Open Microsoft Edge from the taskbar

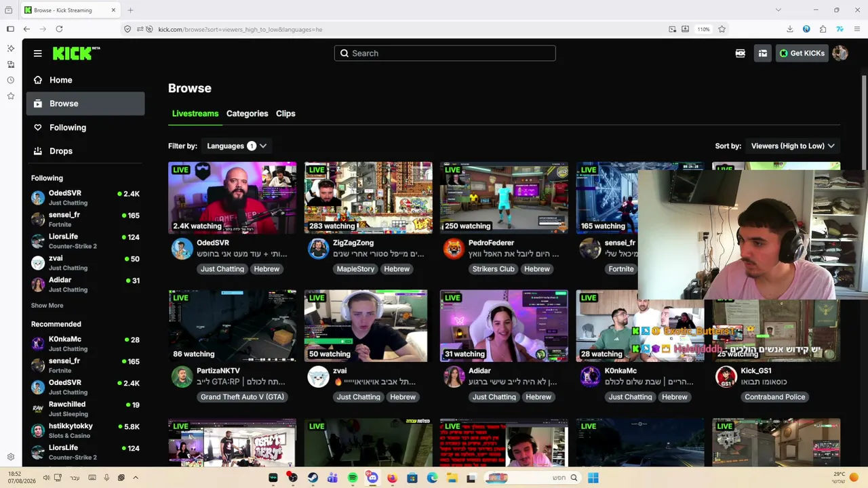(432, 478)
